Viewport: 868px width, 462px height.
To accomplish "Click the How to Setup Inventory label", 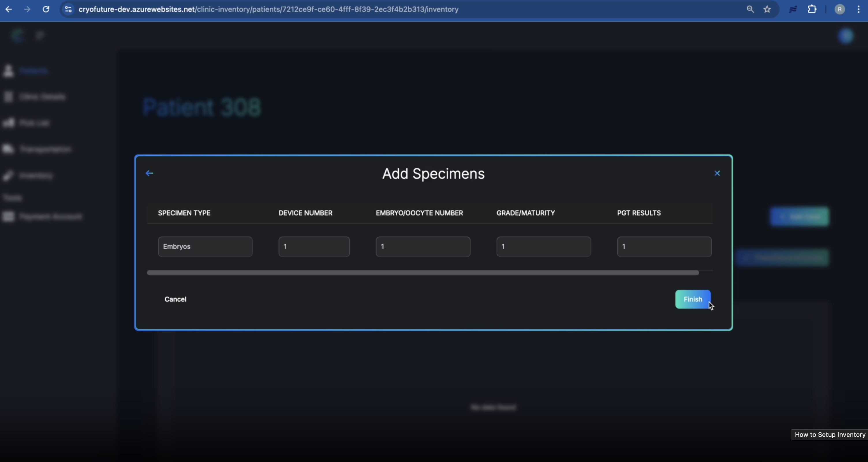I will point(830,435).
